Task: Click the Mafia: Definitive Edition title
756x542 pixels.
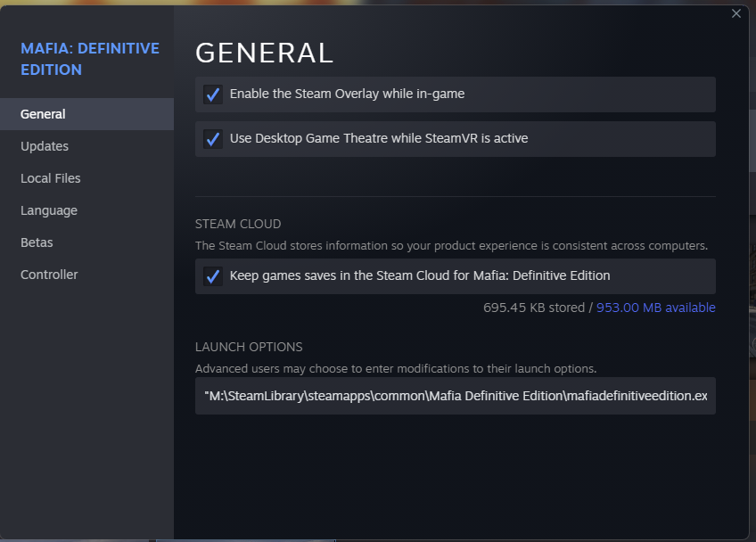Action: (90, 59)
